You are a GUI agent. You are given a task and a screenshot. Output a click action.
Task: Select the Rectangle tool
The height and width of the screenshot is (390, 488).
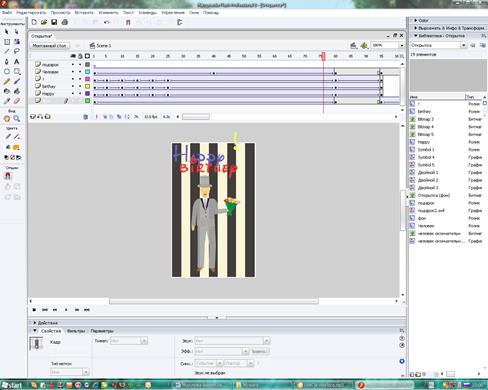click(17, 71)
